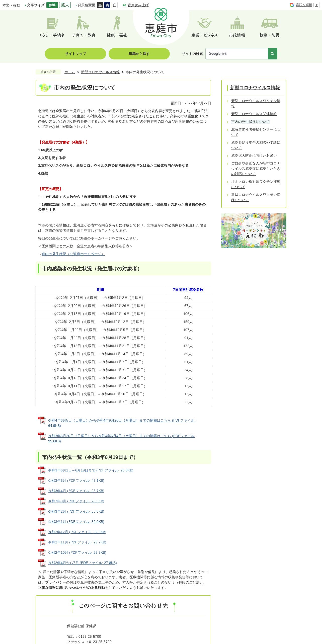Switch background color to 黒
Viewport: 322px width, 644px height.
[100, 5]
